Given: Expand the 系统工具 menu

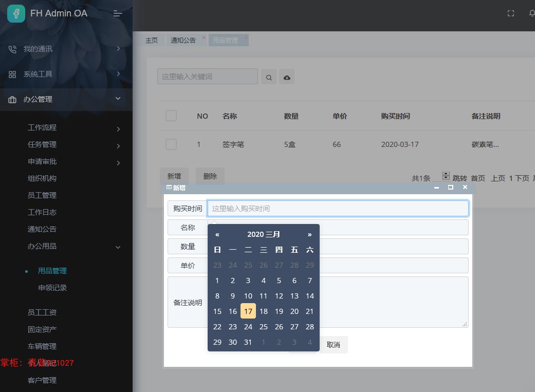Looking at the screenshot, I should [118, 73].
